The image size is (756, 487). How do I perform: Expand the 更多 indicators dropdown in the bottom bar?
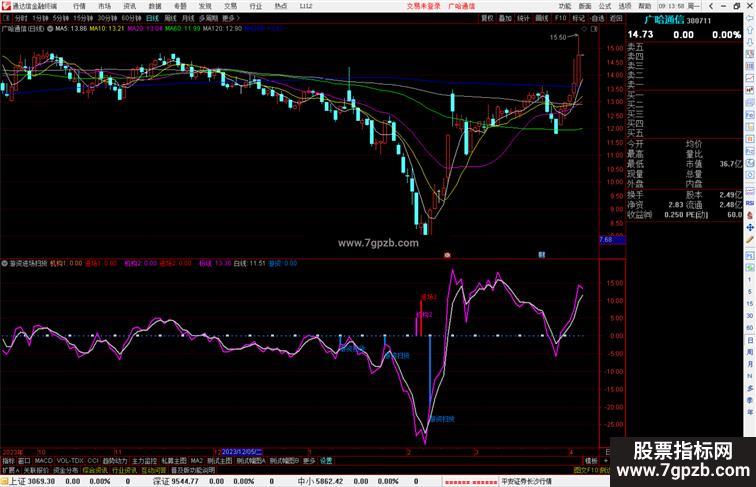(x=309, y=461)
